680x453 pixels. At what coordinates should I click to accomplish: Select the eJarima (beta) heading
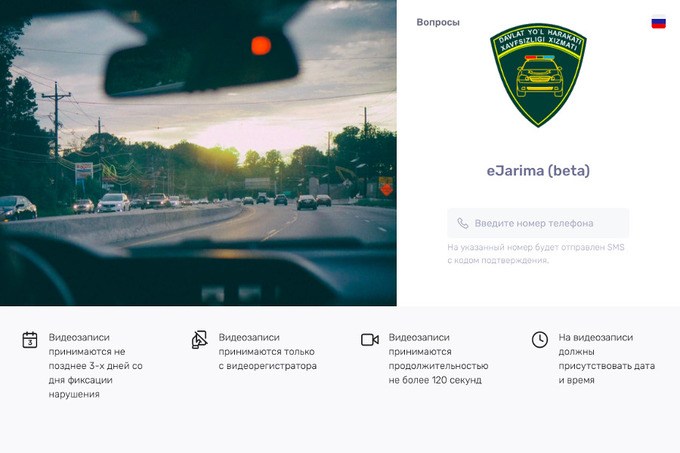(x=537, y=171)
